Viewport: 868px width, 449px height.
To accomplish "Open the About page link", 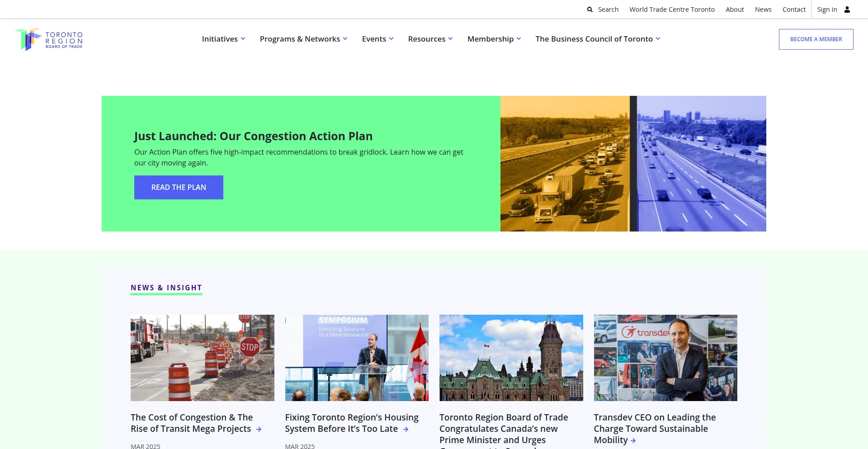I will [x=735, y=9].
